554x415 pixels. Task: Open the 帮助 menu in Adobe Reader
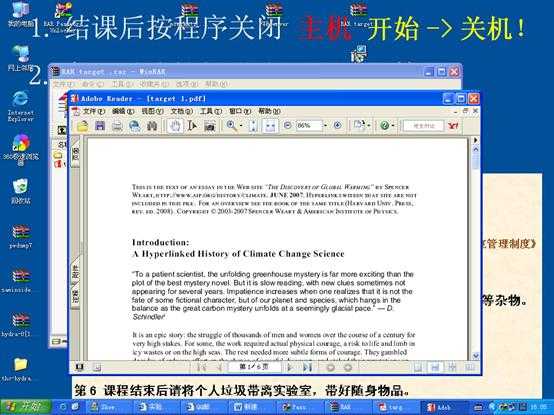(269, 111)
